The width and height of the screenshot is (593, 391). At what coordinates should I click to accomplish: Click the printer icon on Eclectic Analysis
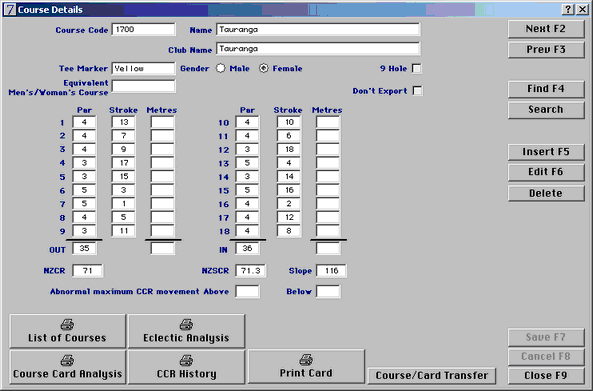(x=186, y=324)
